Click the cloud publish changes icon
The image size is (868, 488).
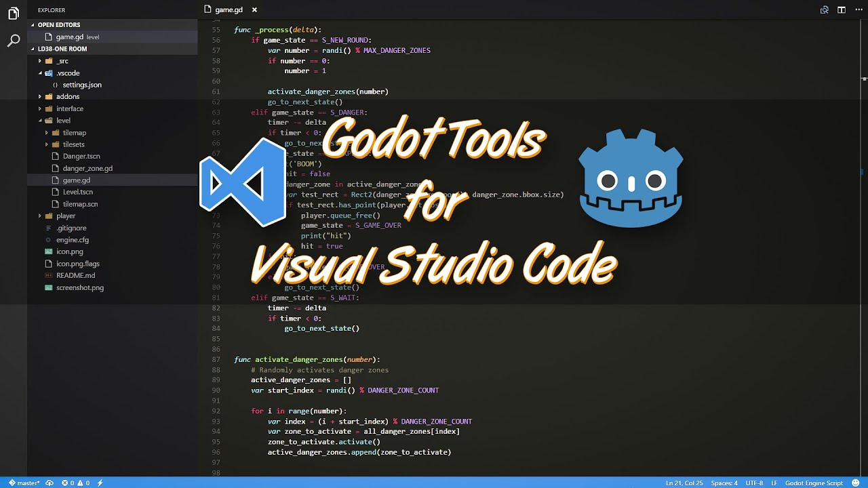[x=50, y=483]
